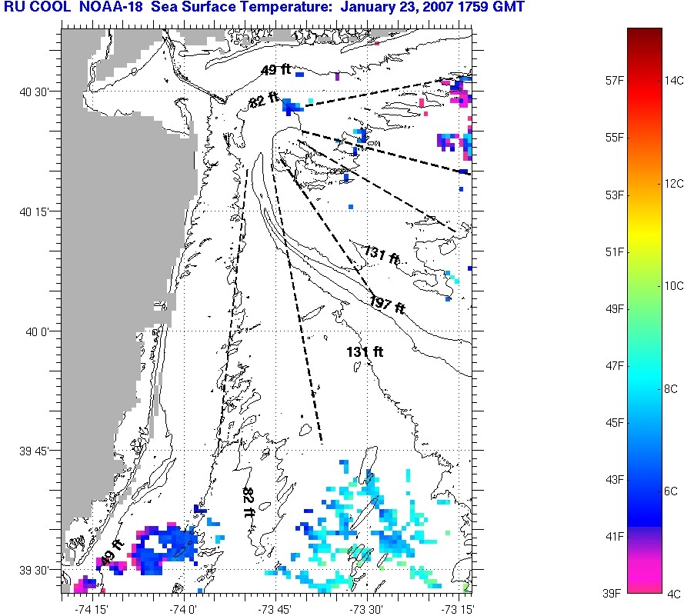
Task: Click the '8C' colorbar label
Action: pos(671,389)
